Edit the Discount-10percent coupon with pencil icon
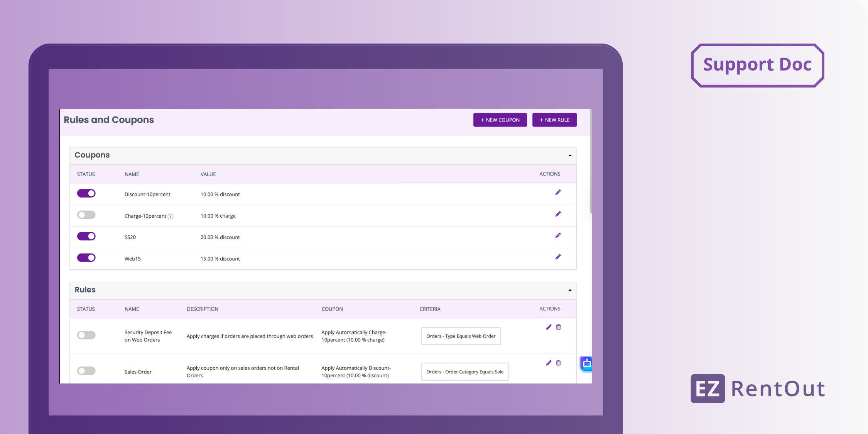This screenshot has height=434, width=868. tap(558, 193)
